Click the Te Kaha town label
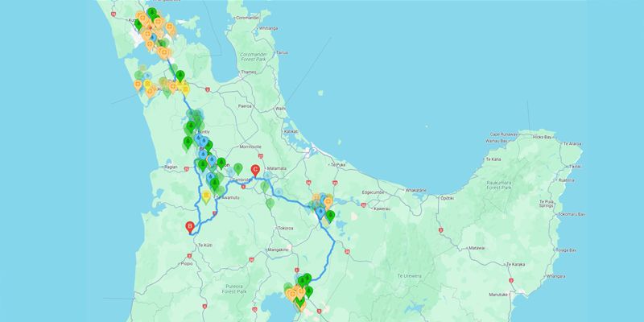644x322 pixels. (493, 159)
